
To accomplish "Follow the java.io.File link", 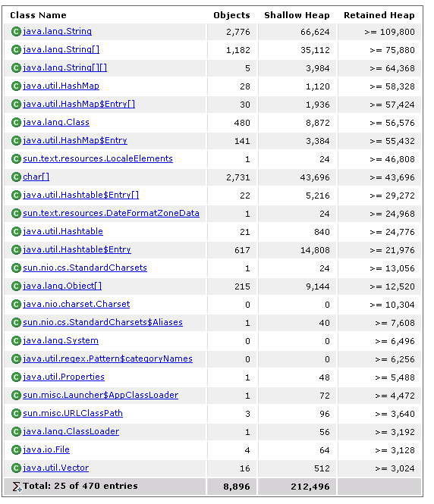I will pos(46,449).
